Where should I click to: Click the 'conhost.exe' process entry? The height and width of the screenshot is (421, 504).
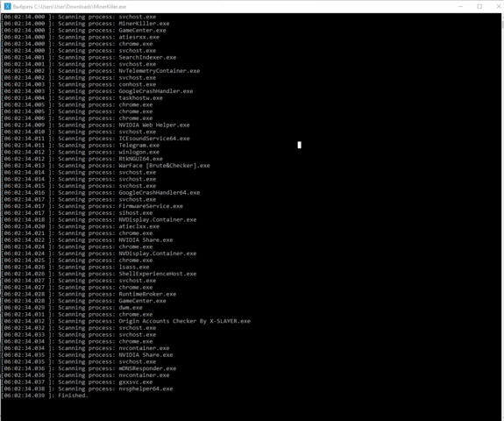pos(138,84)
